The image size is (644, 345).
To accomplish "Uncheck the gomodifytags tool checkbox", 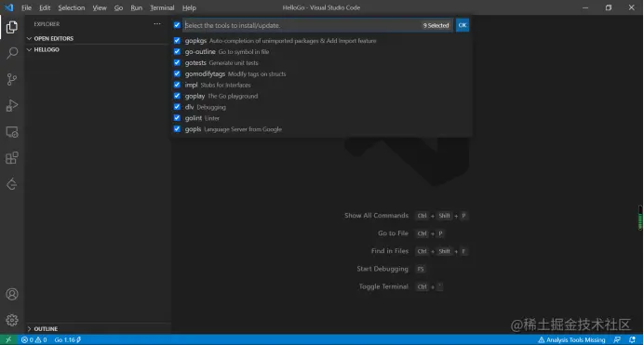I will (177, 73).
